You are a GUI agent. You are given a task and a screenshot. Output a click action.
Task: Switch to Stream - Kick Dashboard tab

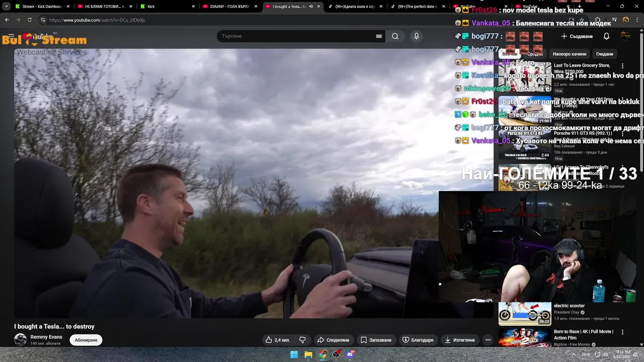42,7
